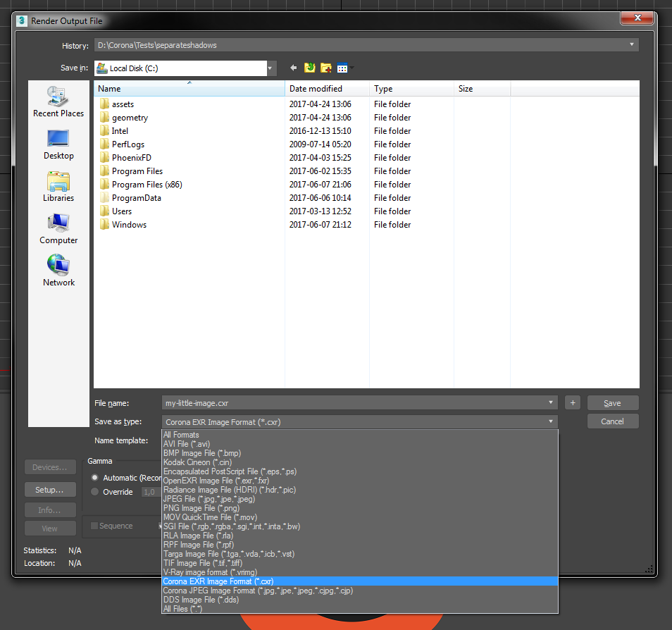The width and height of the screenshot is (672, 630).
Task: Choose PNG Image File from the list
Action: [201, 508]
